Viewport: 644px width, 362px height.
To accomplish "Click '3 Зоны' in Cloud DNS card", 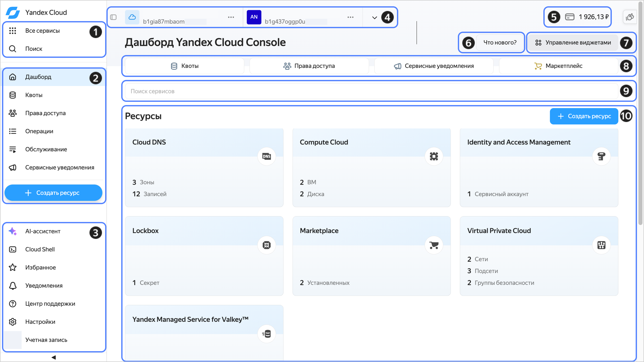I will tap(143, 182).
